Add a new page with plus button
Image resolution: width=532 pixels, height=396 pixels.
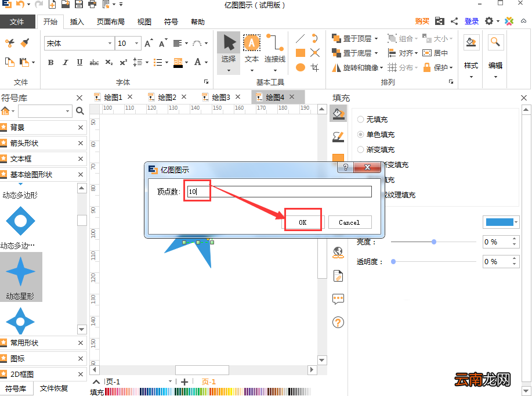coord(184,382)
